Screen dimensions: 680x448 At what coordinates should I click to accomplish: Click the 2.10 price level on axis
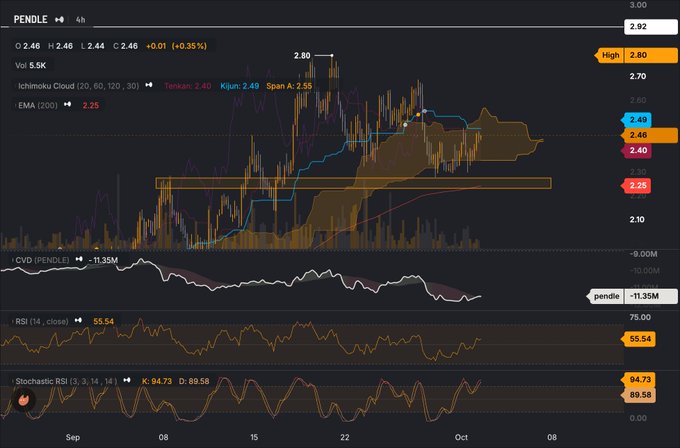click(637, 219)
